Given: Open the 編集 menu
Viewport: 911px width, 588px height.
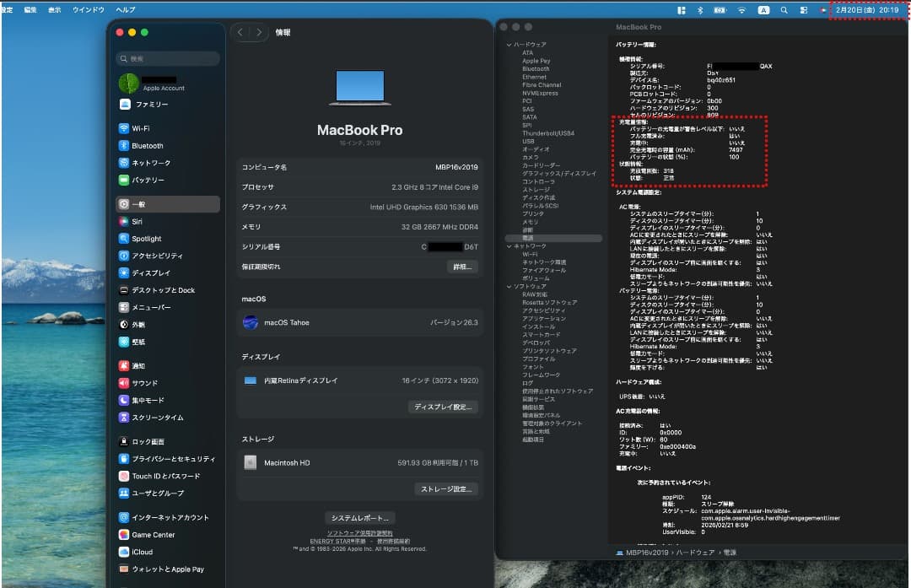Looking at the screenshot, I should pyautogui.click(x=30, y=10).
